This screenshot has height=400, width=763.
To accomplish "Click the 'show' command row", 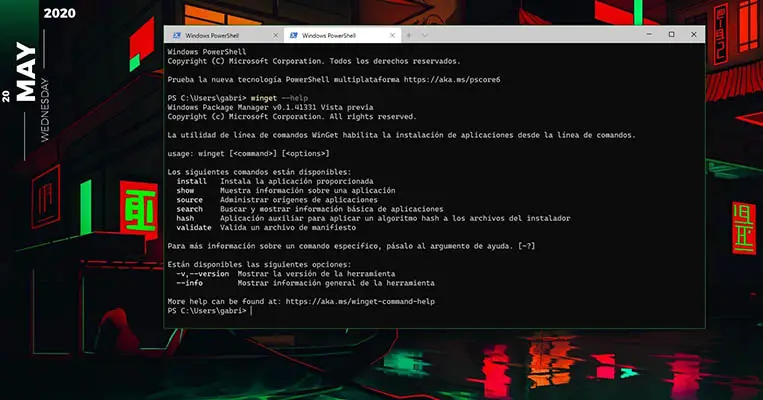I will [286, 190].
